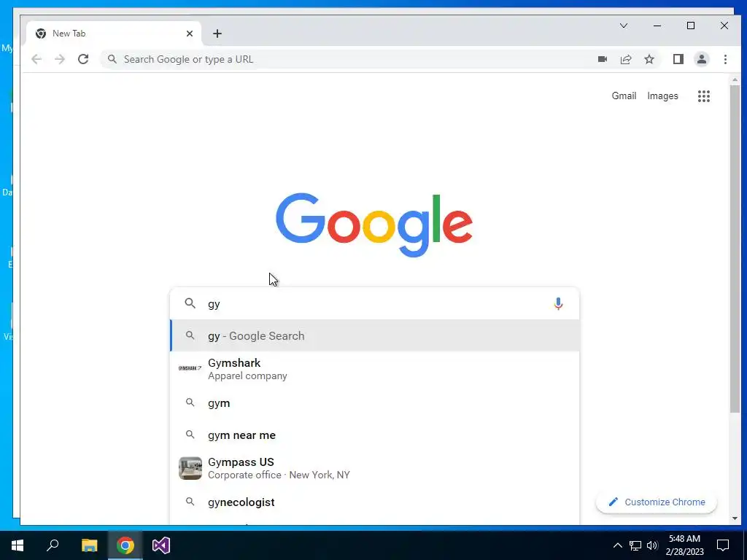Click the scrollbar down arrow

(x=734, y=518)
